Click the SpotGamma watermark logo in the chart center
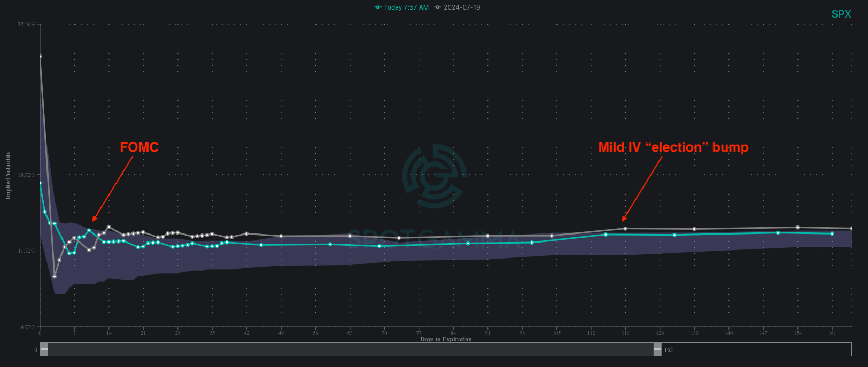Viewport: 868px width, 367px height. point(434,175)
